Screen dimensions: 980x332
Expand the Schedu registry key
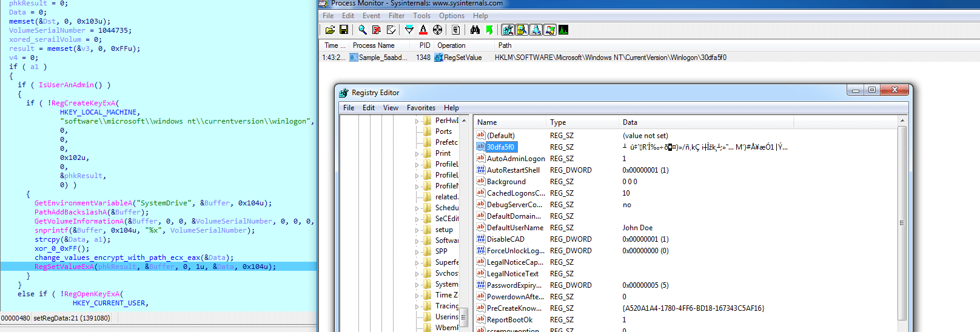[417, 208]
